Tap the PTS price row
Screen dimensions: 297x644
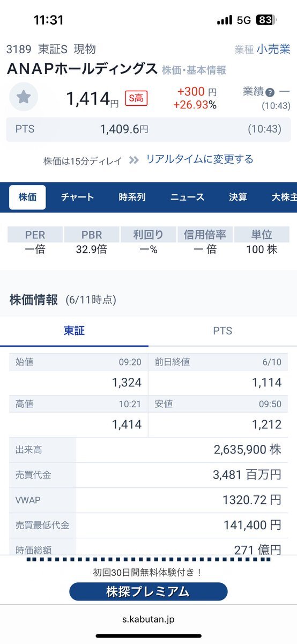point(148,129)
